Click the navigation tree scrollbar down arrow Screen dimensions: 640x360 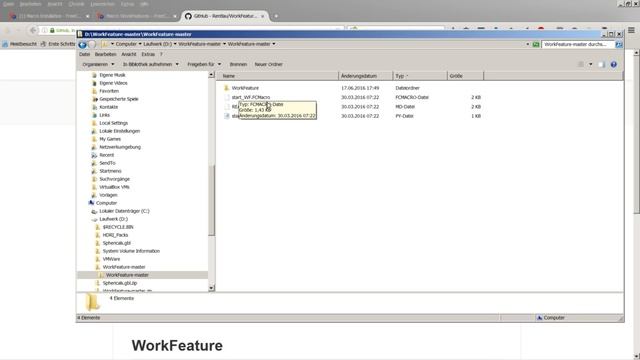211,288
